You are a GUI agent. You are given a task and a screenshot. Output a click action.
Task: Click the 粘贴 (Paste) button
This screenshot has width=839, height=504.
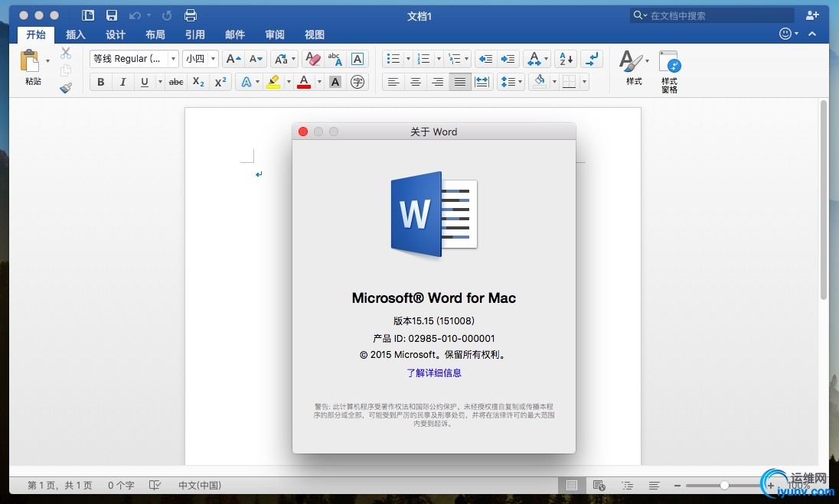point(32,67)
